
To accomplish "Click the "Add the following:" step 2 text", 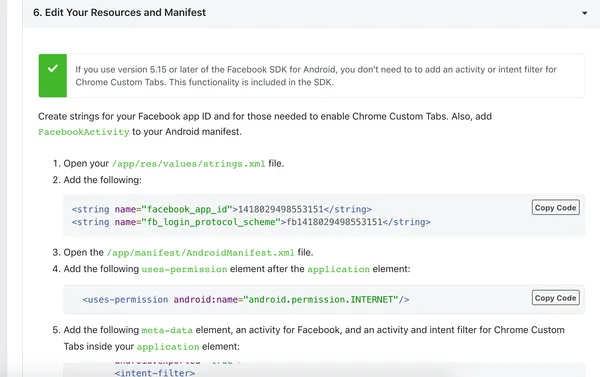I will [102, 180].
